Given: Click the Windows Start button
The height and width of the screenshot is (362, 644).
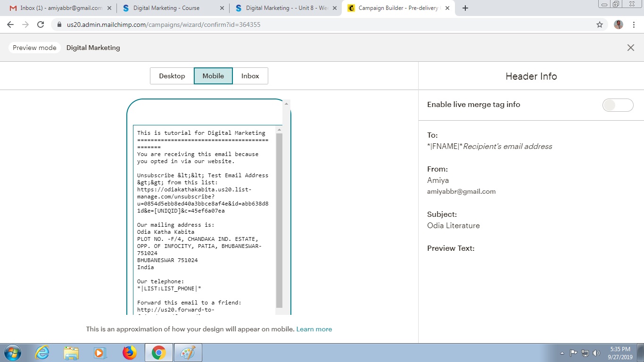Looking at the screenshot, I should (x=12, y=353).
